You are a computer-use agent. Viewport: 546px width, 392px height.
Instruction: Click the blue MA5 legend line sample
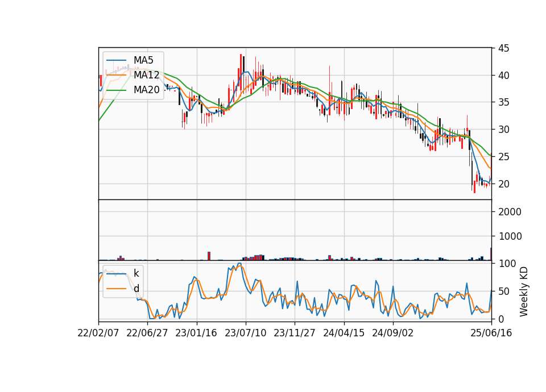pyautogui.click(x=116, y=61)
